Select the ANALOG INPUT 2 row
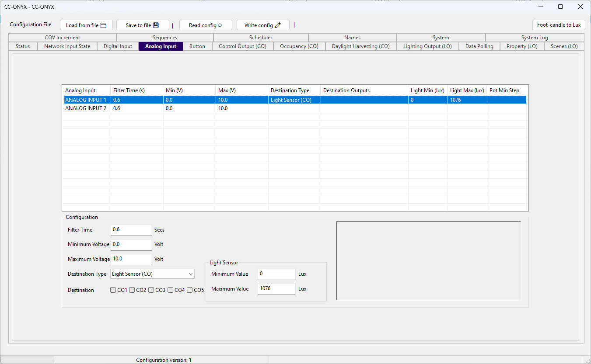The width and height of the screenshot is (591, 364). pyautogui.click(x=294, y=108)
